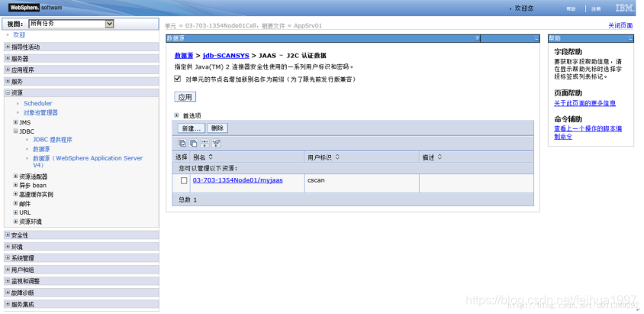Expand 资源环境 tree node
This screenshot has height=314, width=644.
pyautogui.click(x=16, y=222)
